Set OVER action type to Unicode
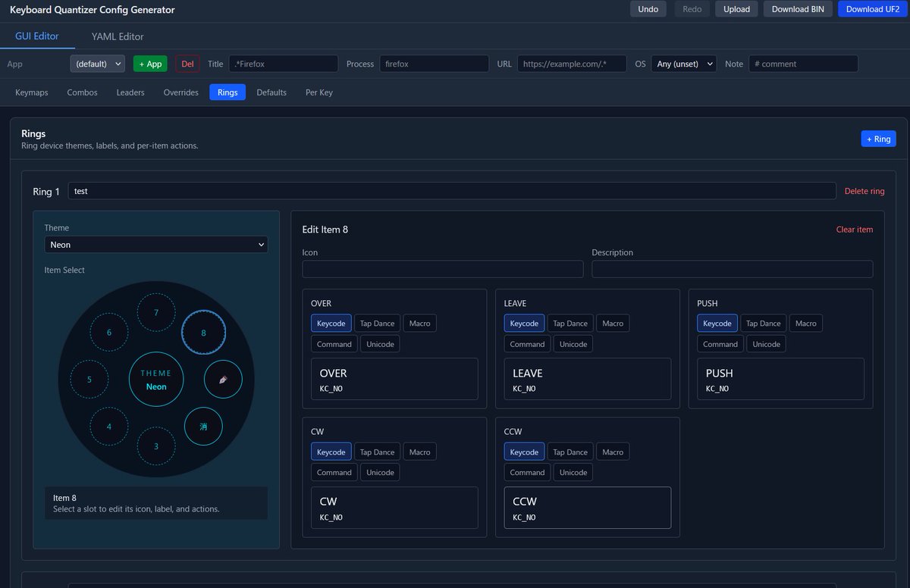Viewport: 910px width, 588px height. [380, 344]
